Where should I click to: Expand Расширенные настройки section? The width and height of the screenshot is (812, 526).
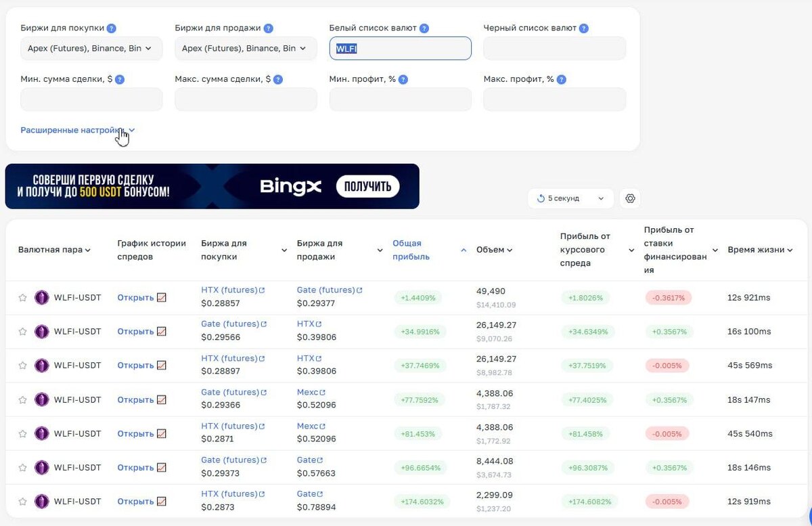(78, 130)
